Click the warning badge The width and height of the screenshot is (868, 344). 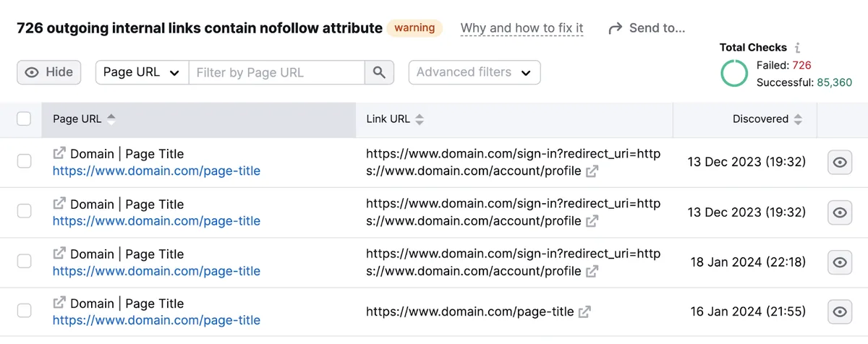tap(415, 28)
